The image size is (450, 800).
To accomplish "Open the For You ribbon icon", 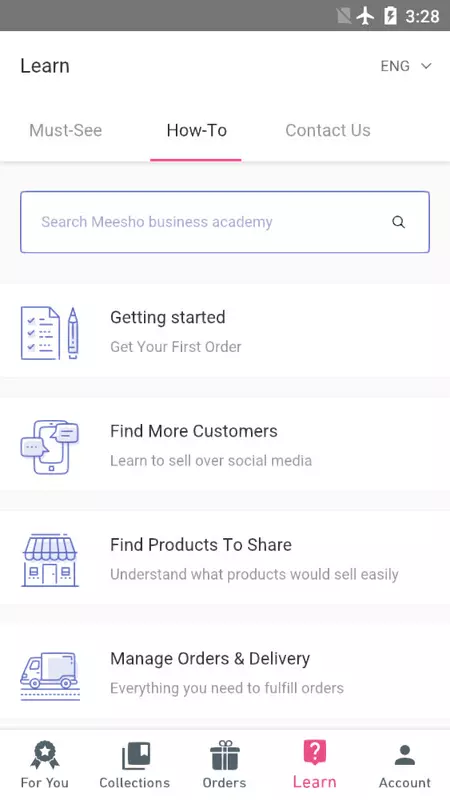I will pyautogui.click(x=45, y=755).
